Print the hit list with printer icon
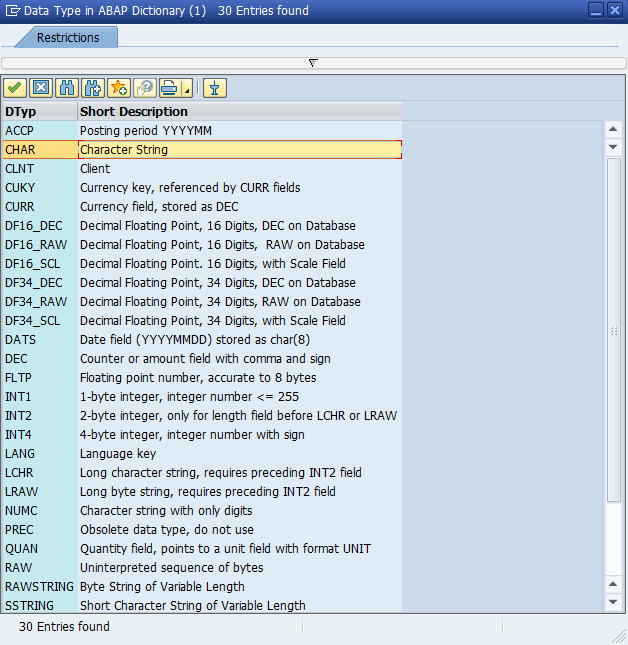Viewport: 628px width, 645px height. pos(169,88)
